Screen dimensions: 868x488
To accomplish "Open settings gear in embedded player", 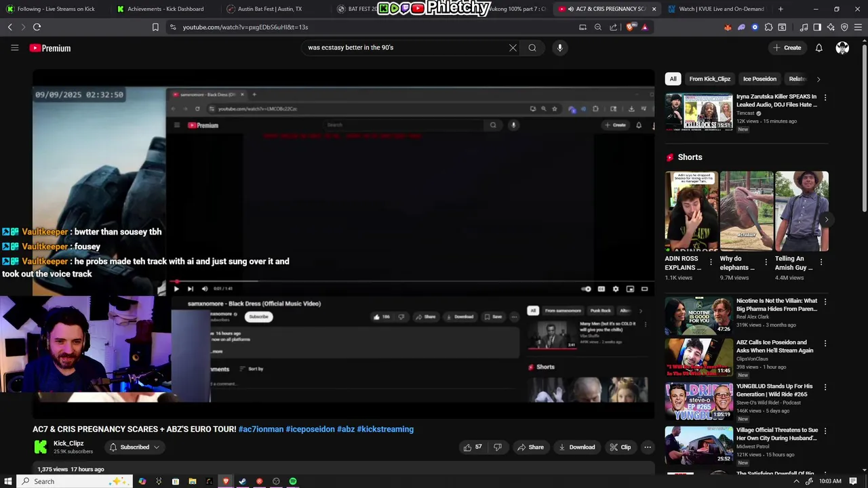I will tap(616, 289).
